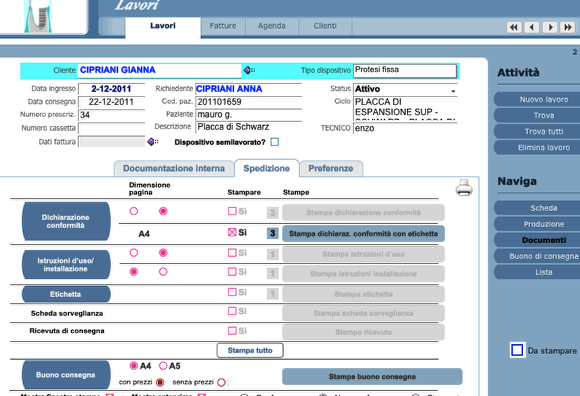Toggle Dispositivo semilavorato checkbox

(274, 142)
